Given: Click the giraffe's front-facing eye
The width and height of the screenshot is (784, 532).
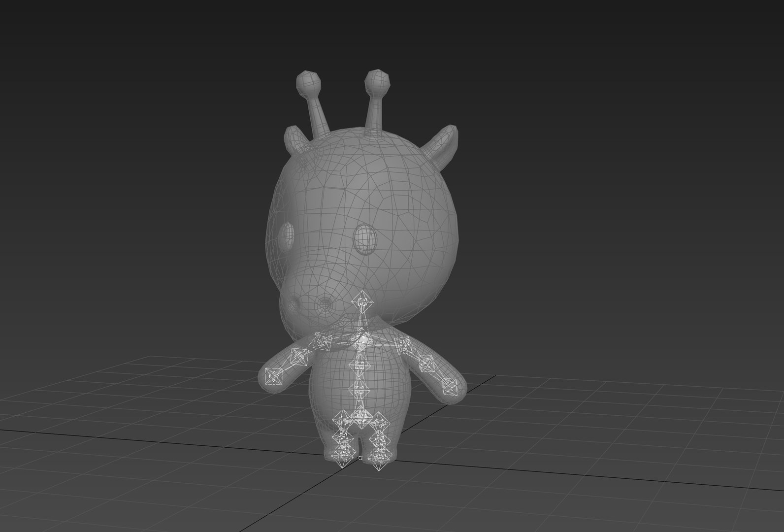Looking at the screenshot, I should (x=365, y=239).
